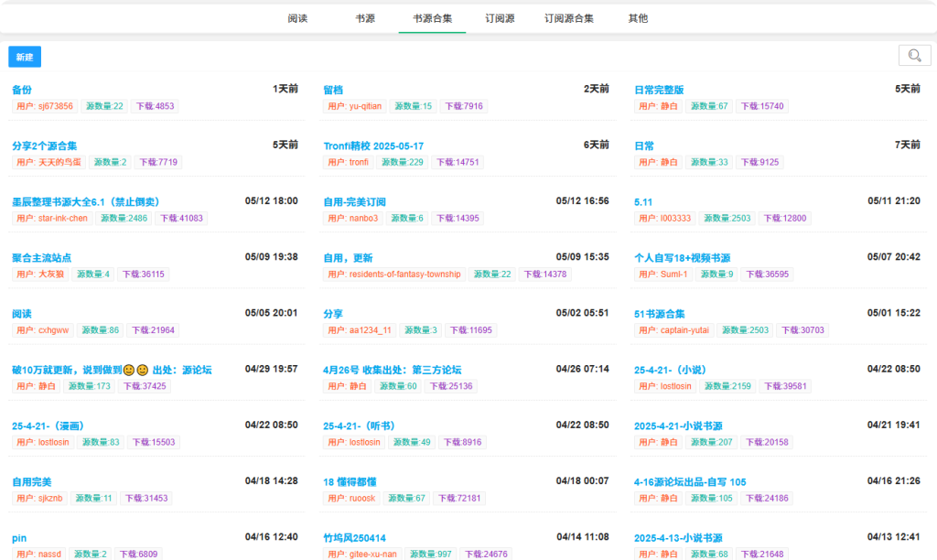Click 下载:36595 tag
This screenshot has height=560, width=937.
768,275
